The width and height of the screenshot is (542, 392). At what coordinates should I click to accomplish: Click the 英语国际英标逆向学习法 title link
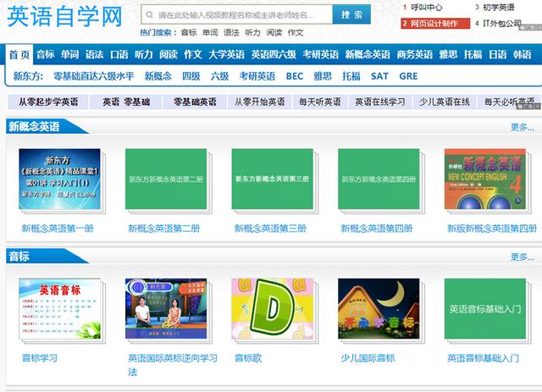pos(173,365)
